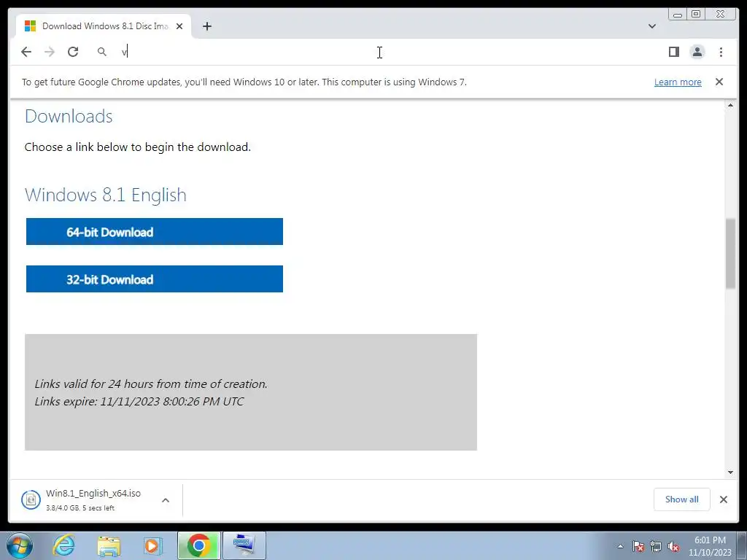Open the network status tray icon
Image resolution: width=747 pixels, height=560 pixels.
(x=656, y=547)
